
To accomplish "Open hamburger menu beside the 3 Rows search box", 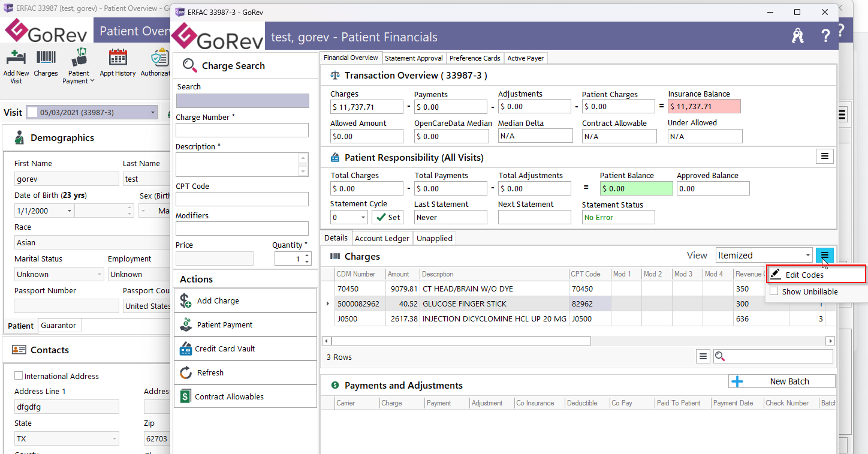I will pyautogui.click(x=704, y=356).
